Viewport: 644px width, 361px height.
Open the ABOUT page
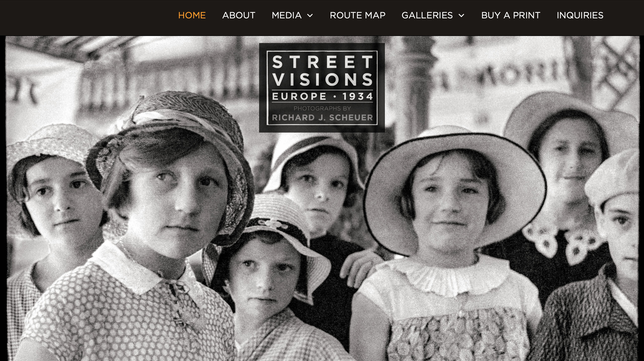point(239,15)
